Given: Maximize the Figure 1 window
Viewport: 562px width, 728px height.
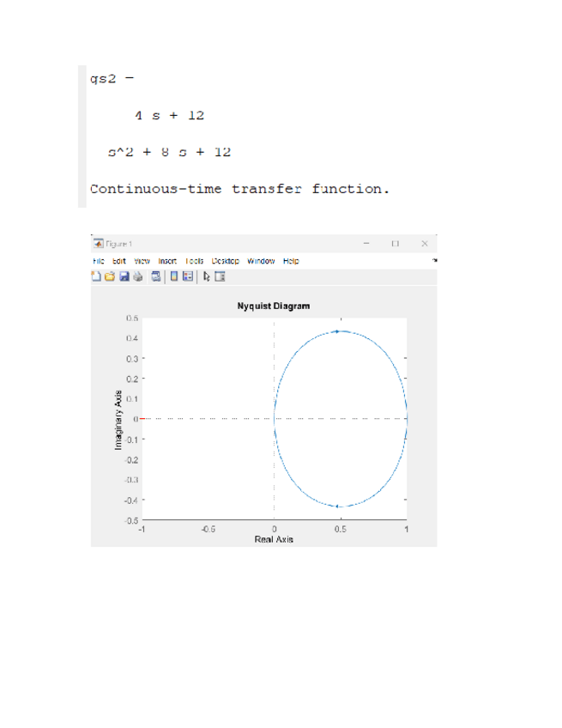Looking at the screenshot, I should pyautogui.click(x=395, y=243).
